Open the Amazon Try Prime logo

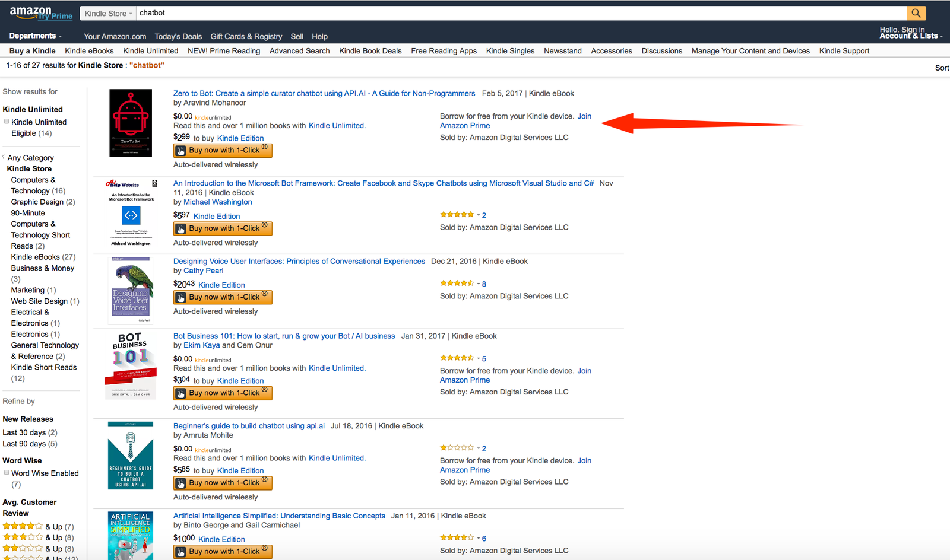click(41, 13)
